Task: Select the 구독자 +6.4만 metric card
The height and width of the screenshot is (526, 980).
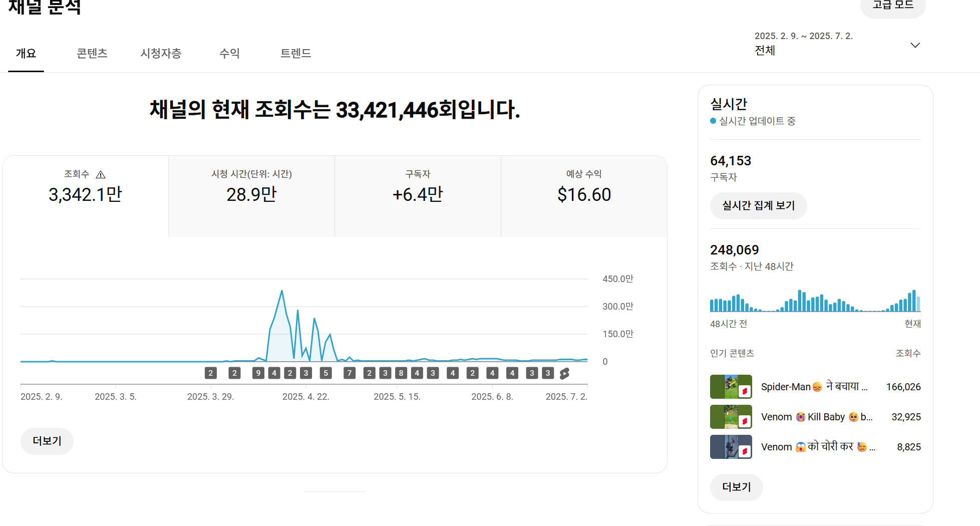Action: click(x=418, y=196)
